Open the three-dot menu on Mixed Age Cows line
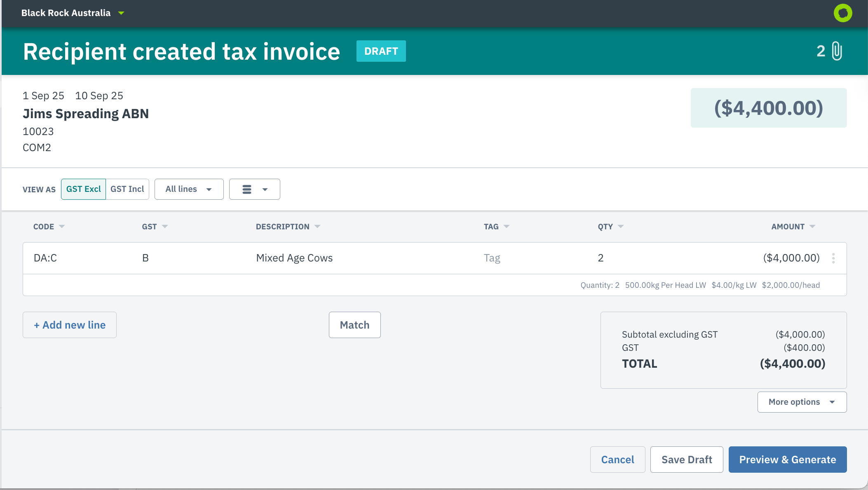 [833, 258]
